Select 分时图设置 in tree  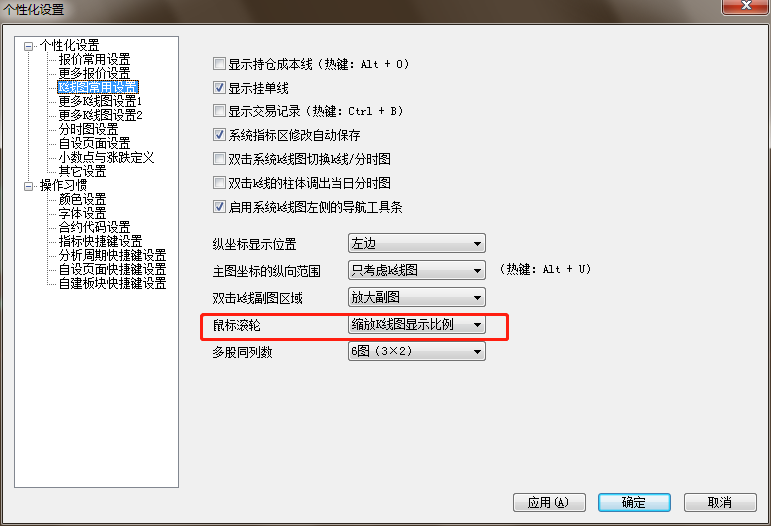click(x=89, y=129)
